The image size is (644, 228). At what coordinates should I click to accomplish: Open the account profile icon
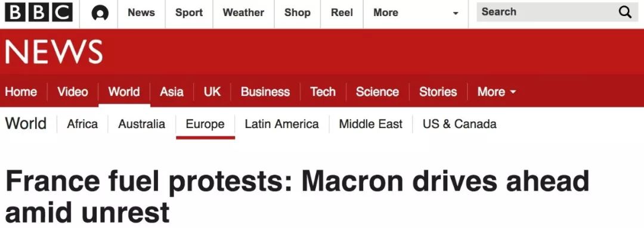coord(99,14)
